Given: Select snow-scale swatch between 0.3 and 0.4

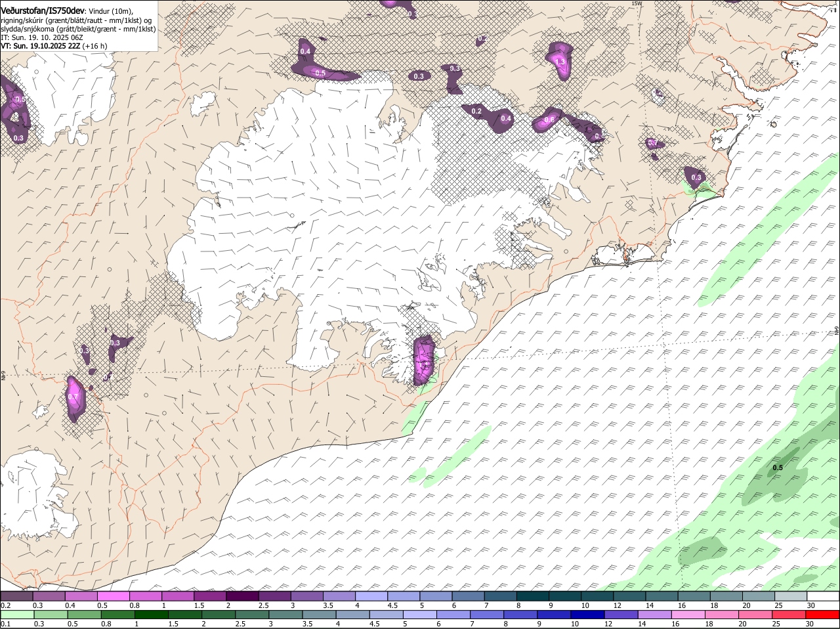Looking at the screenshot, I should click(49, 596).
